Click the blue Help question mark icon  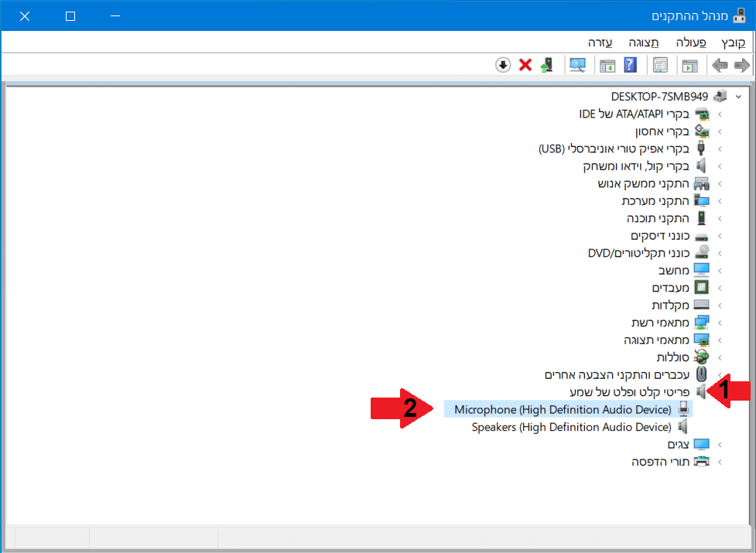click(x=630, y=65)
